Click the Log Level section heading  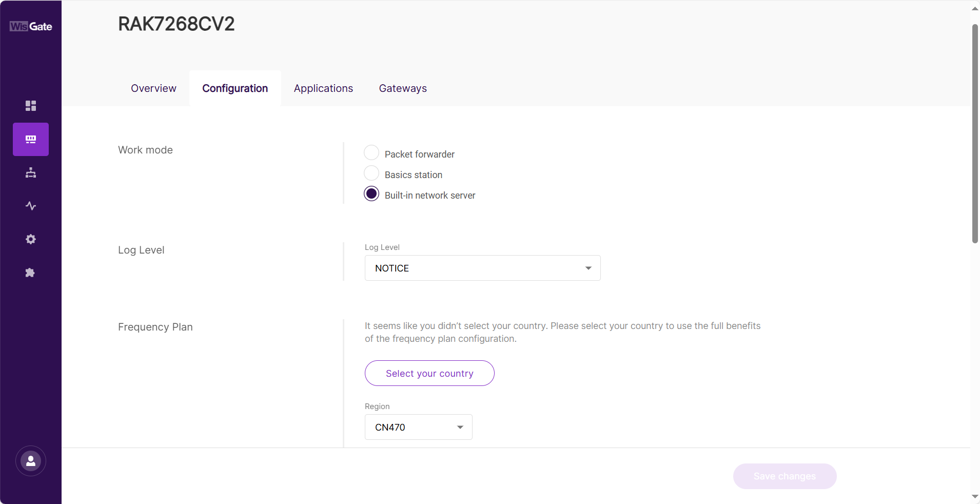tap(141, 250)
